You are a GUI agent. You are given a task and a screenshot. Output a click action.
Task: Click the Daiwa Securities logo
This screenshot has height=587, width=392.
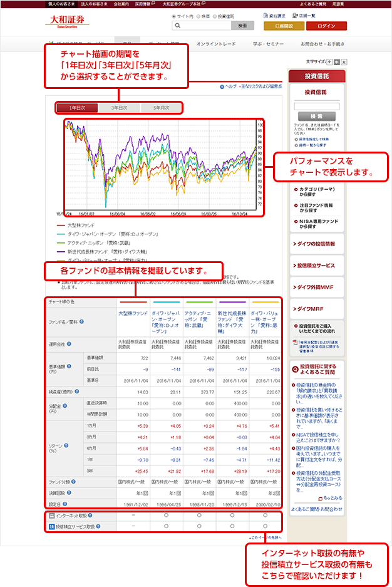click(68, 21)
